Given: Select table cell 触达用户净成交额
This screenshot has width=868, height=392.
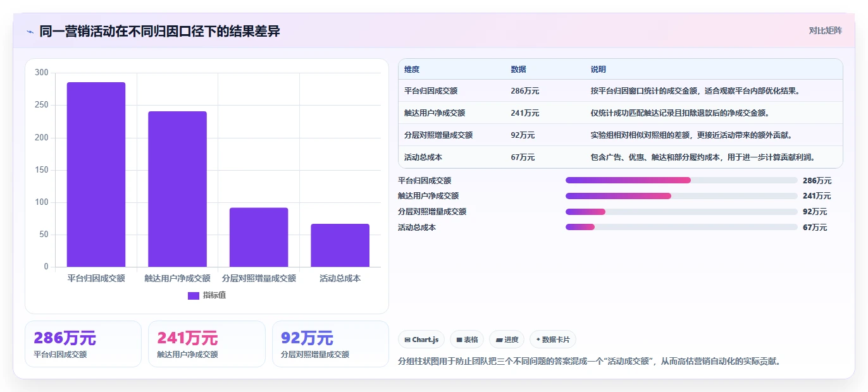Looking at the screenshot, I should [435, 113].
